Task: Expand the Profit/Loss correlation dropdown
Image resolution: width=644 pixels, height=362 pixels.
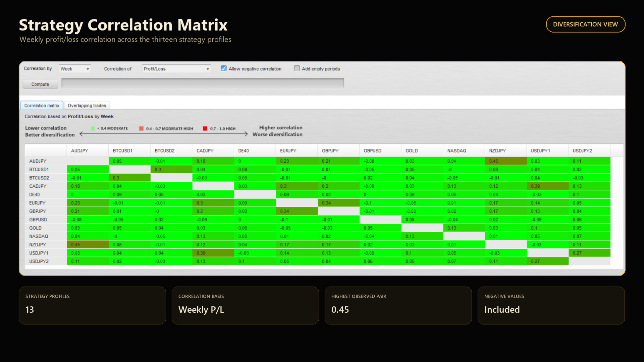Action: click(176, 69)
